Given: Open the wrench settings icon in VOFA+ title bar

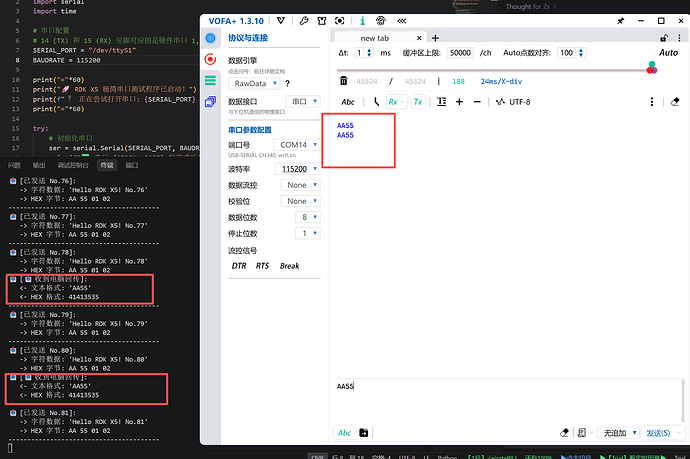Looking at the screenshot, I should coord(304,21).
